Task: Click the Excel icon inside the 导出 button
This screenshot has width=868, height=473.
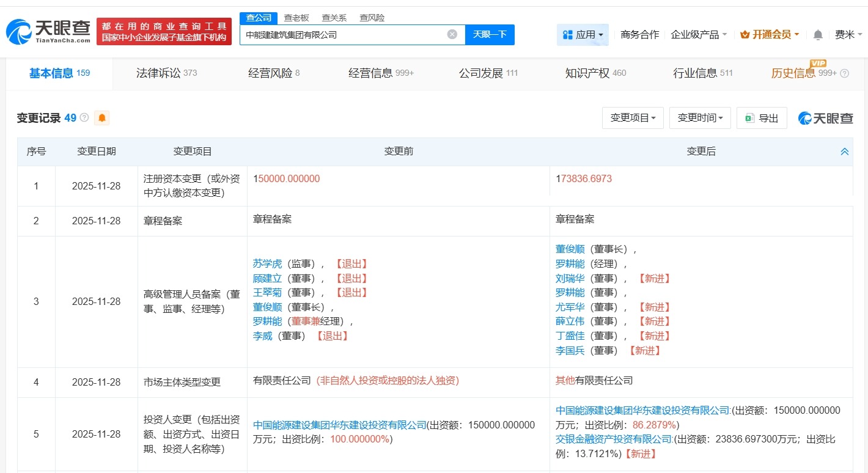Action: 750,118
